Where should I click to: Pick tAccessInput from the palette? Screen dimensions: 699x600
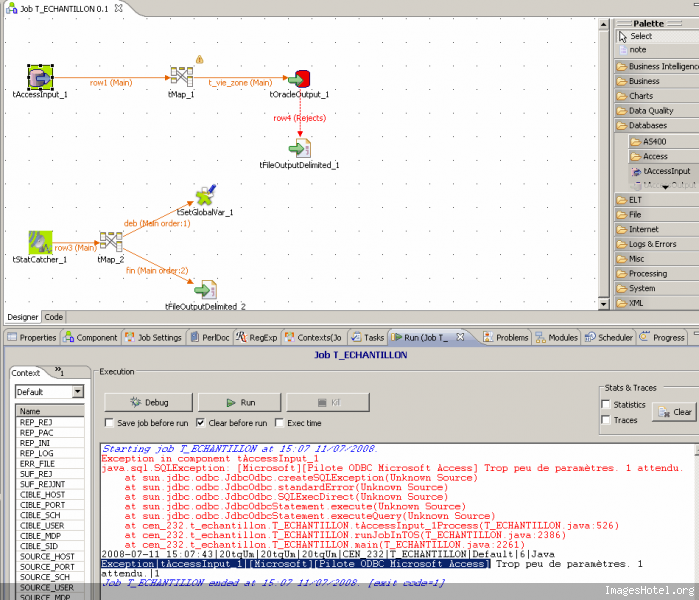[x=666, y=171]
